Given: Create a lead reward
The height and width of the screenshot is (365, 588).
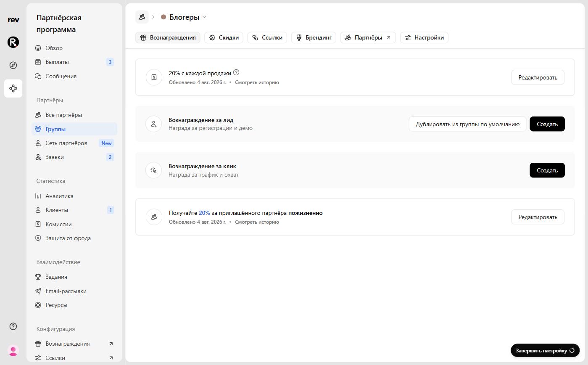Looking at the screenshot, I should coord(547,124).
